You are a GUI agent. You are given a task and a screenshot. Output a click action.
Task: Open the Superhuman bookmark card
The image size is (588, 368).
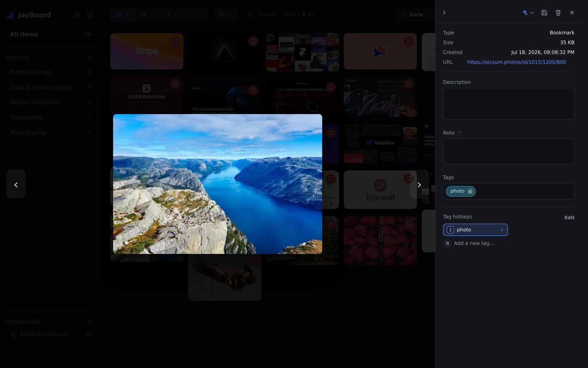point(147,95)
